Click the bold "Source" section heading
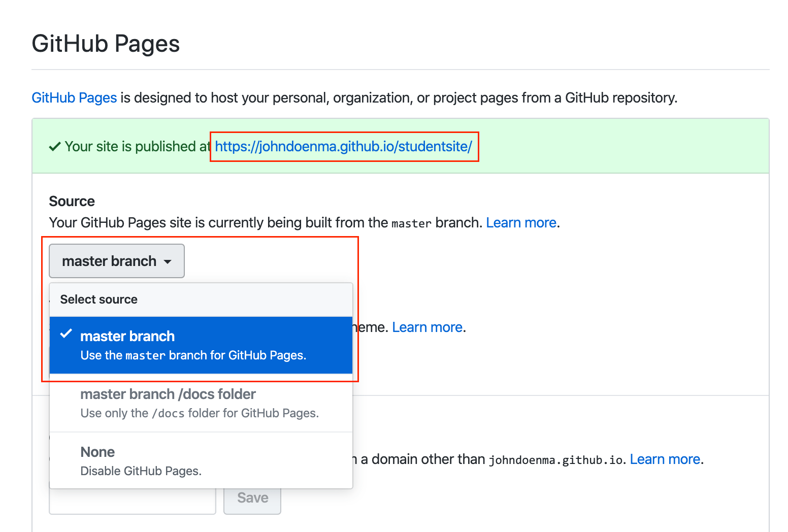Screen dimensions: 788x532 click(72, 202)
